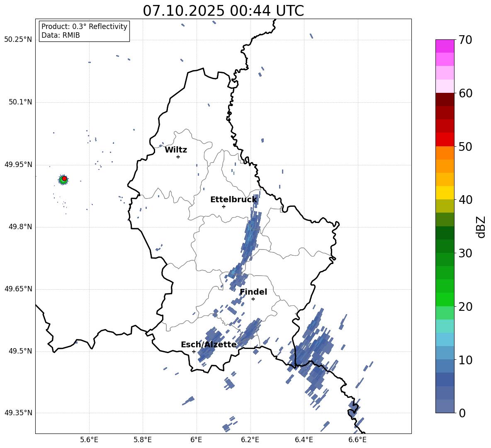Click the 'Data: RMIB' text
The width and height of the screenshot is (491, 448).
tap(61, 35)
